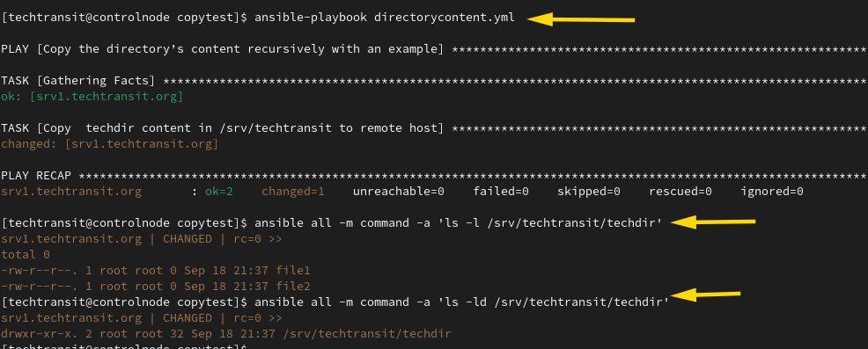This screenshot has width=868, height=349.
Task: Click the ignored=0 recap value
Action: [x=772, y=192]
